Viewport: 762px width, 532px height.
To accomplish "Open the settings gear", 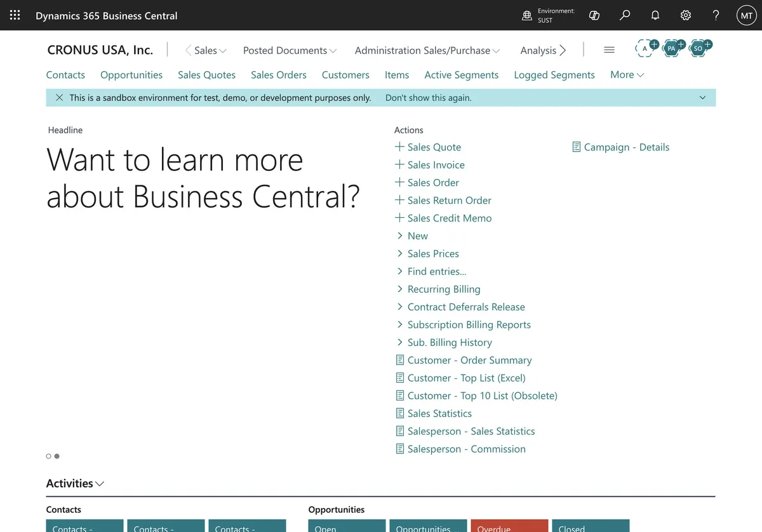I will click(x=686, y=15).
